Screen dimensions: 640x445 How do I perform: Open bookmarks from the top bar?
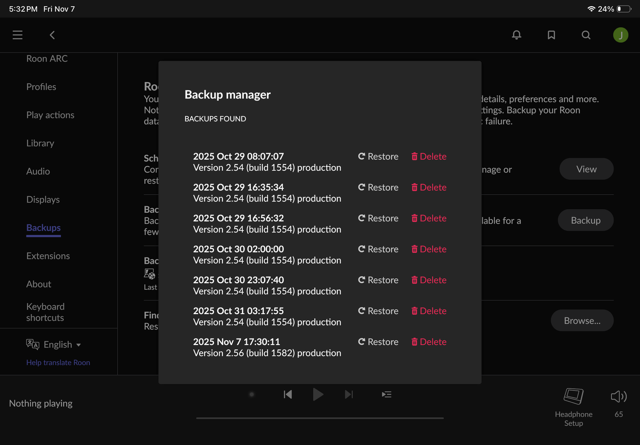pyautogui.click(x=551, y=35)
